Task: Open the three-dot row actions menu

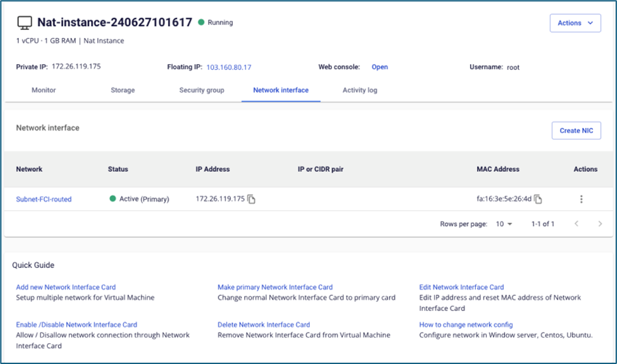Action: (x=581, y=199)
